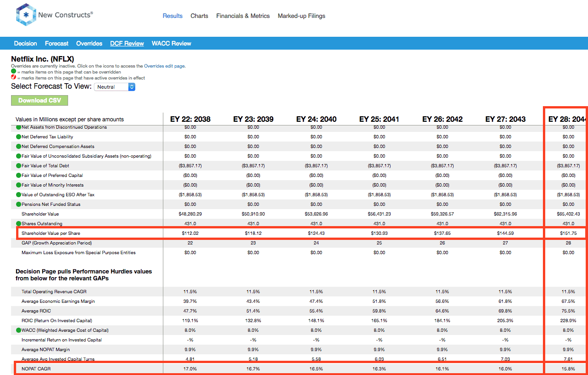Click NOPAT CAGR value 16.3%
The width and height of the screenshot is (588, 375).
[x=379, y=369]
